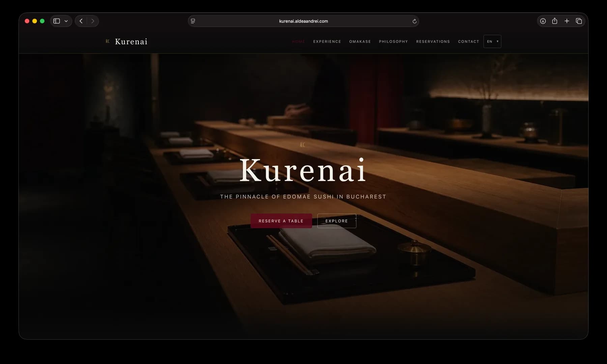The width and height of the screenshot is (607, 364).
Task: Show downloads with the download icon
Action: pyautogui.click(x=543, y=21)
